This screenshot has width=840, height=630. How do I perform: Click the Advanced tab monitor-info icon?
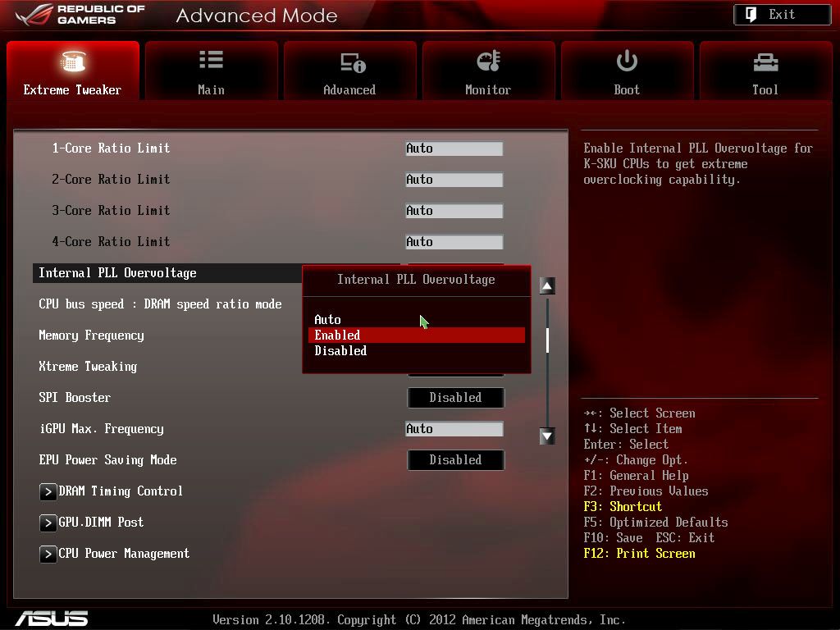353,62
